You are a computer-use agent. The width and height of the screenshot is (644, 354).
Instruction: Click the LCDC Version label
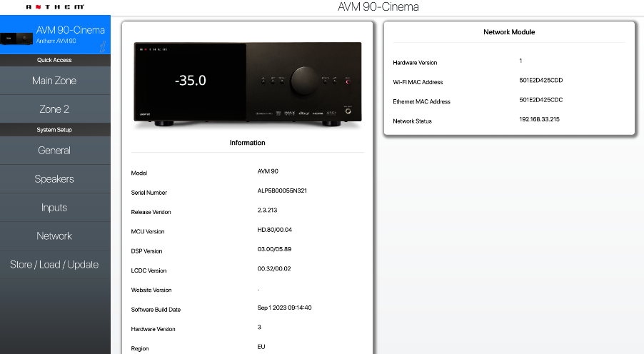pos(149,270)
